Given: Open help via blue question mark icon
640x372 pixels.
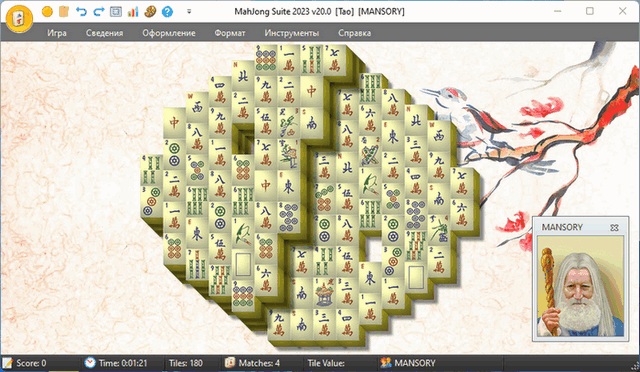Looking at the screenshot, I should coord(167,11).
